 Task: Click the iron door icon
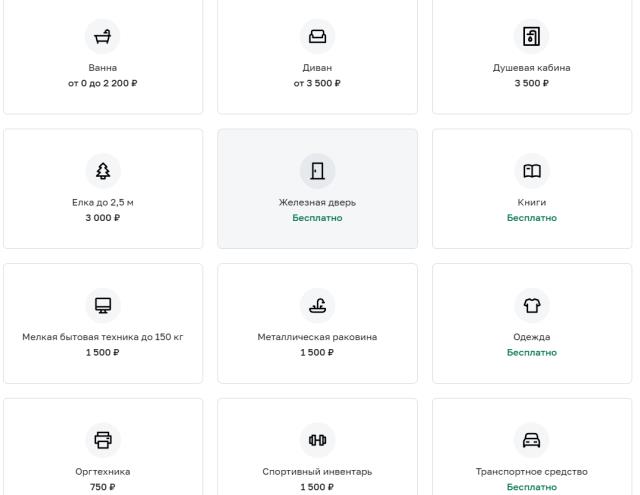[317, 170]
